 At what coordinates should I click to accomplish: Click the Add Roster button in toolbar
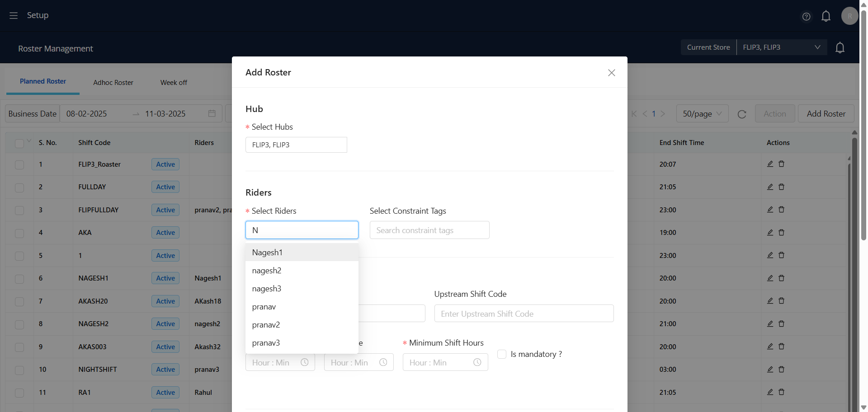tap(826, 113)
